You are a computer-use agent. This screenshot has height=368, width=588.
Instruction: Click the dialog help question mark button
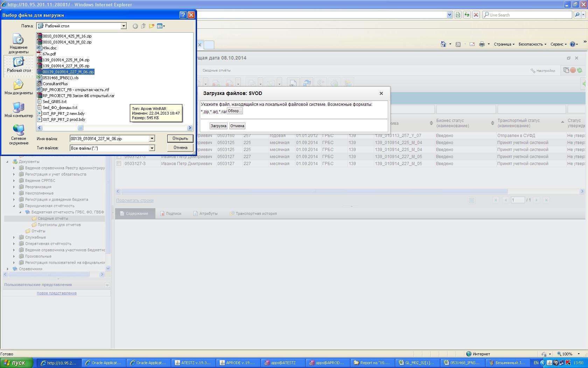(x=183, y=15)
